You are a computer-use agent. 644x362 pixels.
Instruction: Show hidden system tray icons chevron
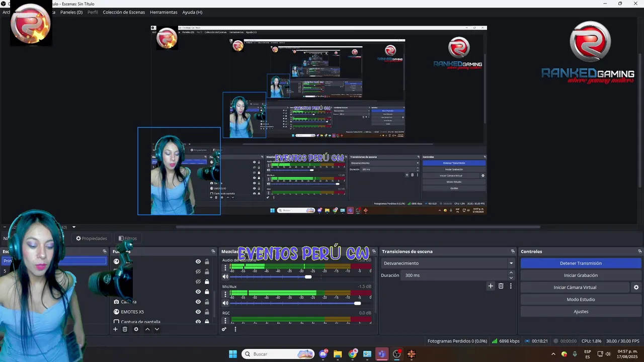click(x=554, y=354)
